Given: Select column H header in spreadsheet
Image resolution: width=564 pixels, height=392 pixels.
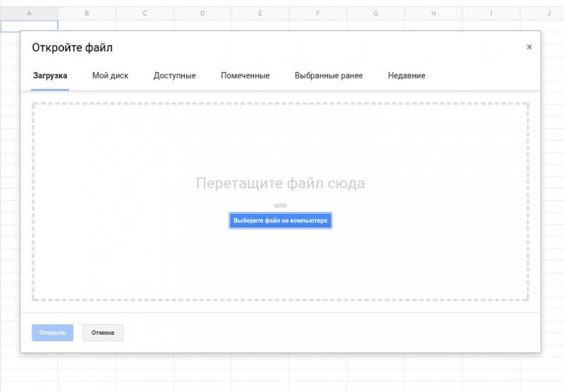Looking at the screenshot, I should [434, 14].
